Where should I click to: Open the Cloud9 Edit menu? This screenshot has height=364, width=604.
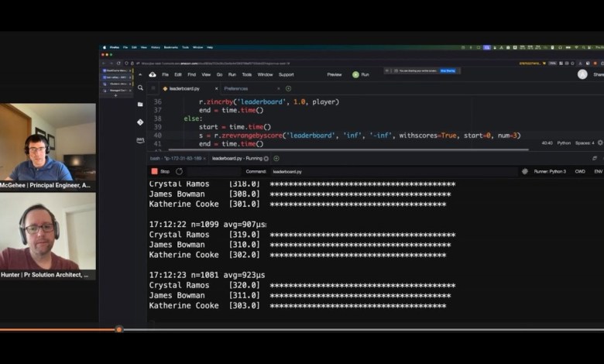(177, 74)
